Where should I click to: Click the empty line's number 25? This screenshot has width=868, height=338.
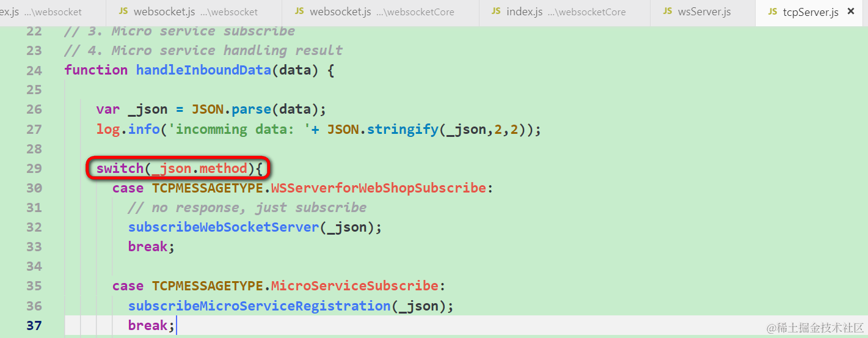pyautogui.click(x=34, y=90)
